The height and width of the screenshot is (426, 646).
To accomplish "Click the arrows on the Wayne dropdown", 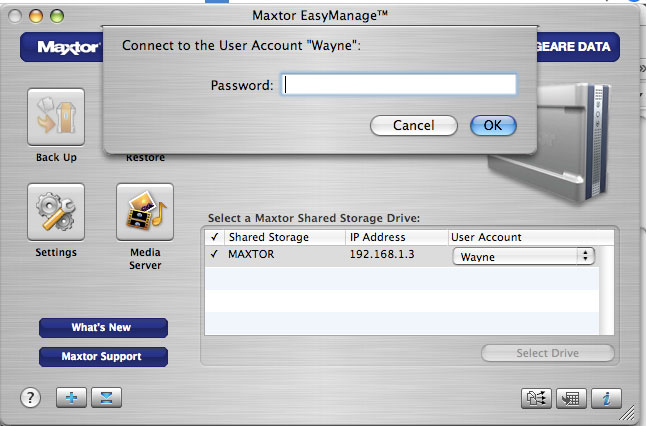I will coord(585,256).
